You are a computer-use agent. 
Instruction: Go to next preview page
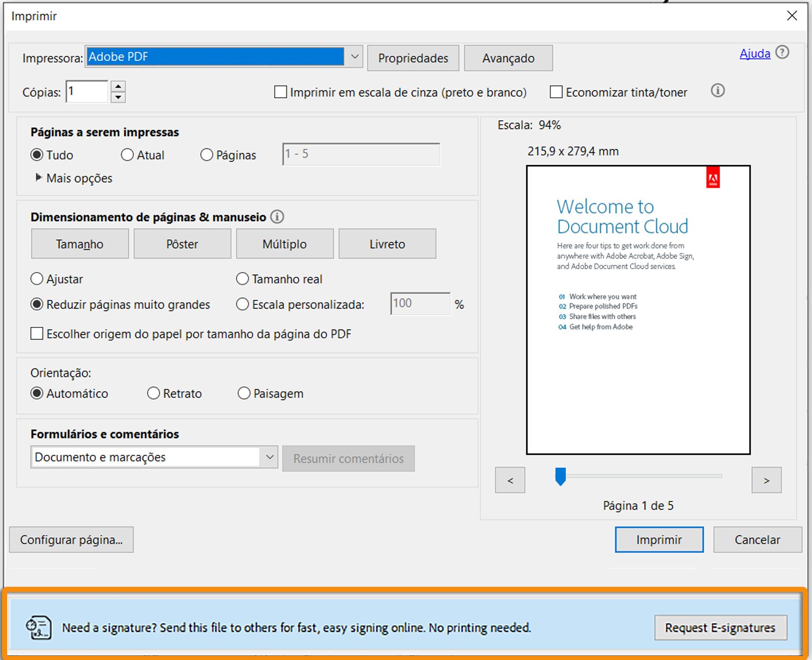click(x=766, y=480)
